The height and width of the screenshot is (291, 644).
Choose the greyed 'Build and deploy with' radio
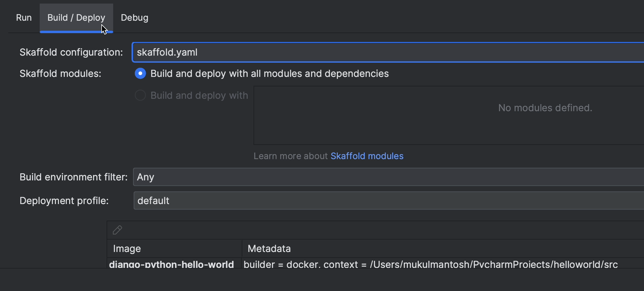(x=140, y=95)
